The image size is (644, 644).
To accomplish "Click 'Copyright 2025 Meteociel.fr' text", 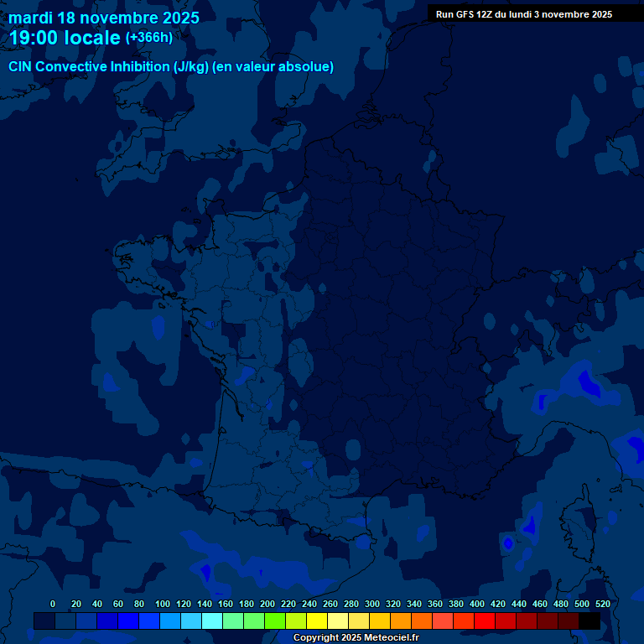I will point(356,637).
